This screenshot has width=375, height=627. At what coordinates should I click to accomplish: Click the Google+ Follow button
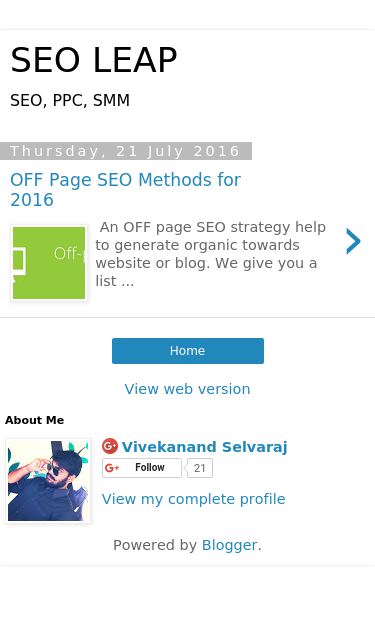(142, 468)
